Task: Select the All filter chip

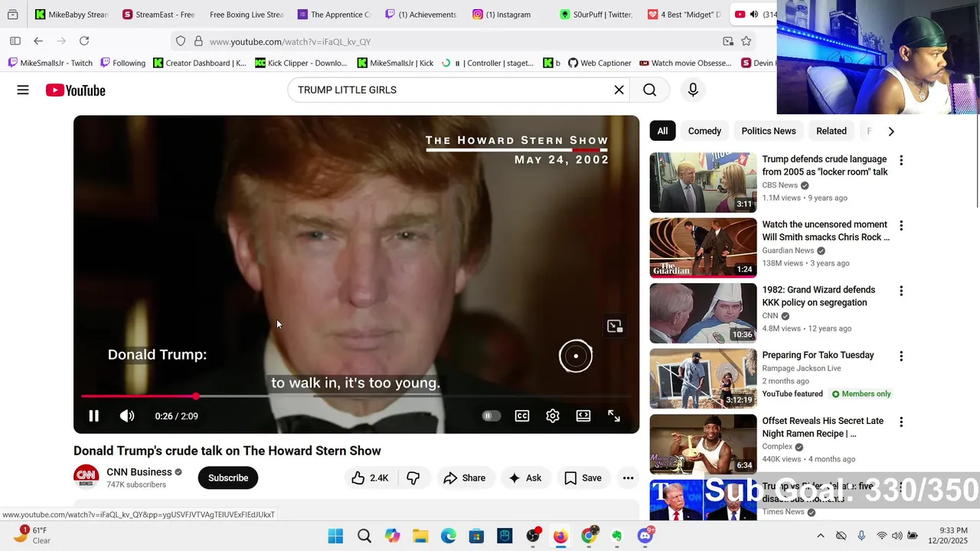Action: pos(662,131)
